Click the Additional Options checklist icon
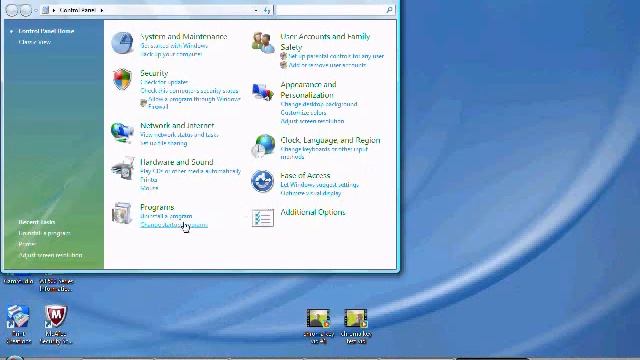 coord(262,218)
